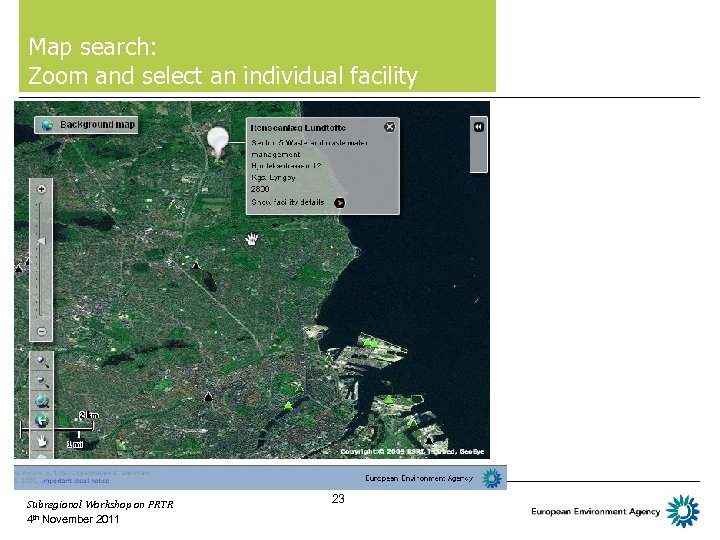
Task: Click the European Environment Agency logo at slide bottom
Action: 682,511
